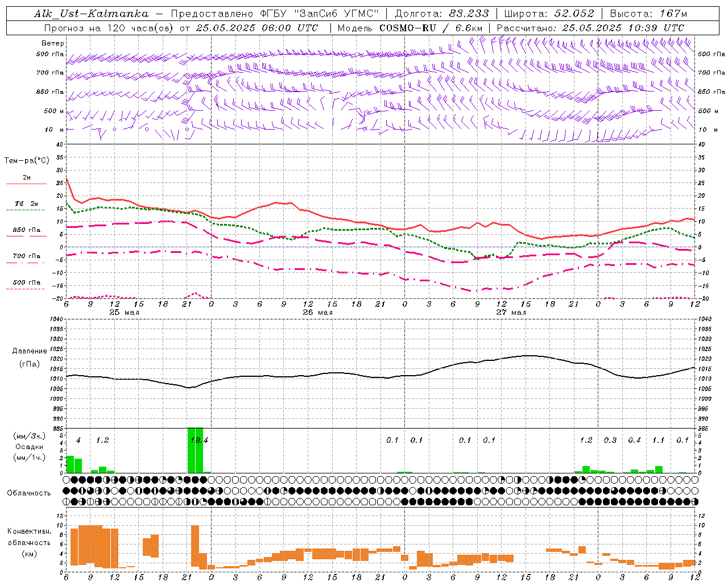Click the 850 гПа temperature legend label

27,230
